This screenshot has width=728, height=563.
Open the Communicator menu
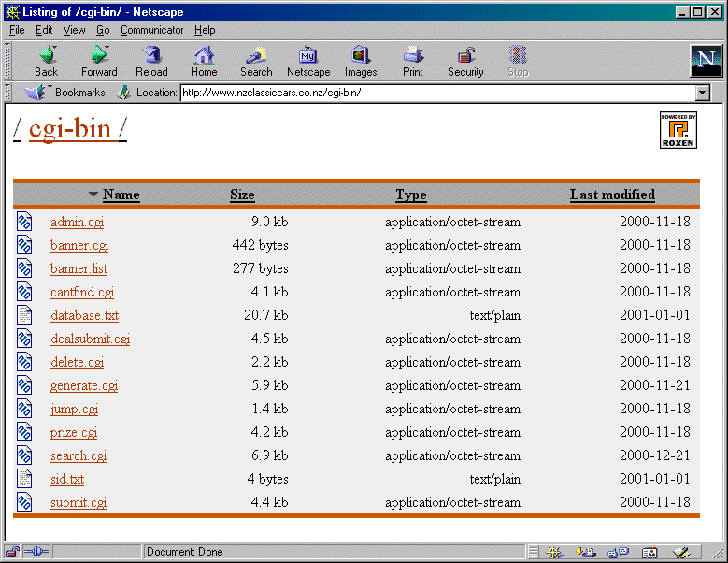click(x=151, y=30)
